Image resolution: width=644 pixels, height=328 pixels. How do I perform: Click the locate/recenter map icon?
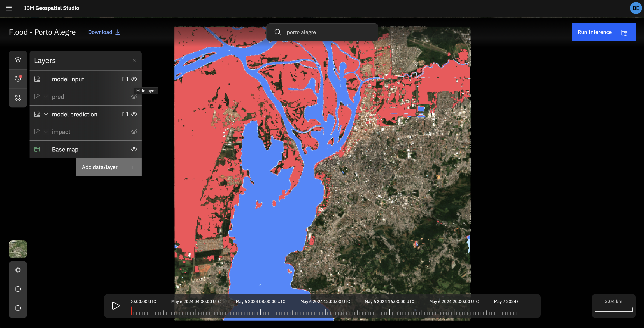tap(18, 270)
